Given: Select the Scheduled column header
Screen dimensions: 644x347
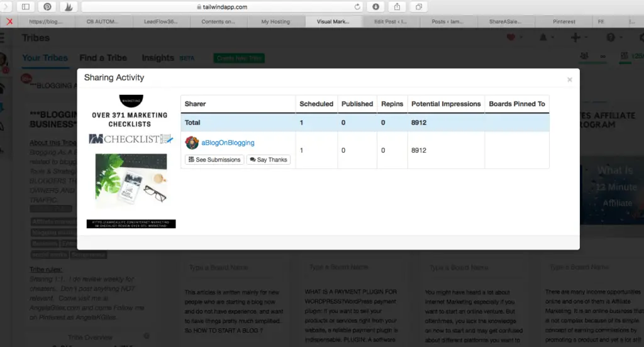Looking at the screenshot, I should point(316,104).
